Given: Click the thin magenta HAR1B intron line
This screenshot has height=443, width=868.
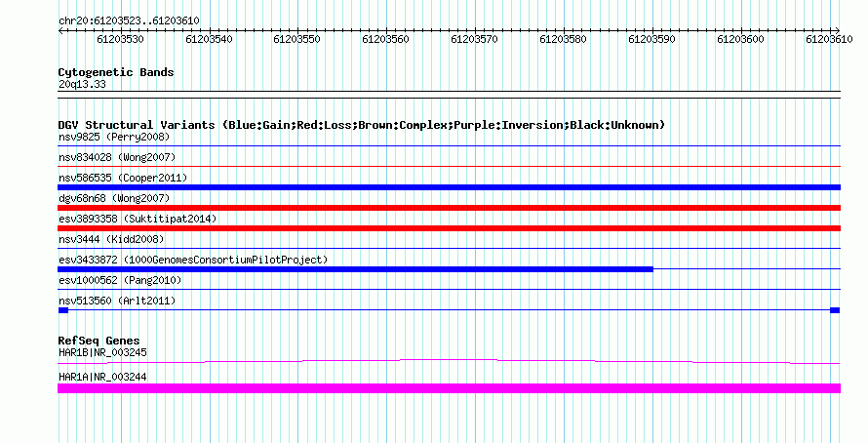Looking at the screenshot, I should (x=449, y=361).
